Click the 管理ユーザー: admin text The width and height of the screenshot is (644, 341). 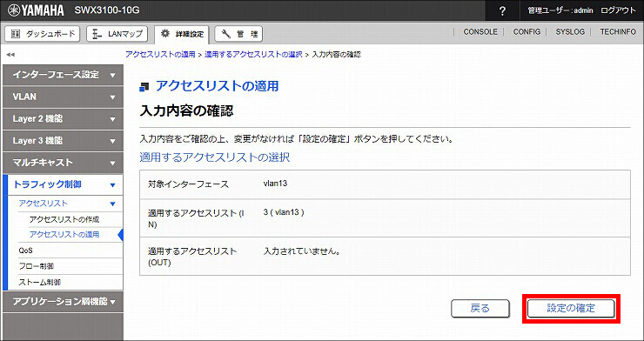[560, 10]
